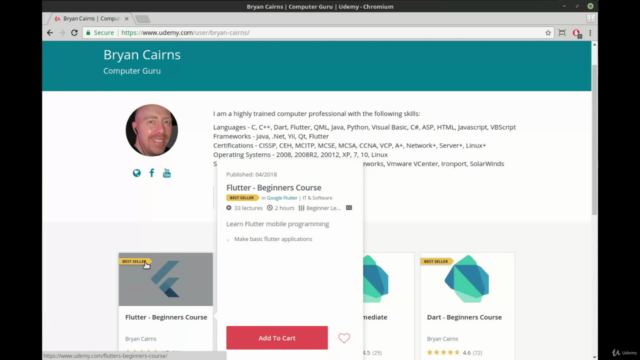Screen dimensions: 640x360
Task: Click the URL address bar
Action: click(x=314, y=33)
